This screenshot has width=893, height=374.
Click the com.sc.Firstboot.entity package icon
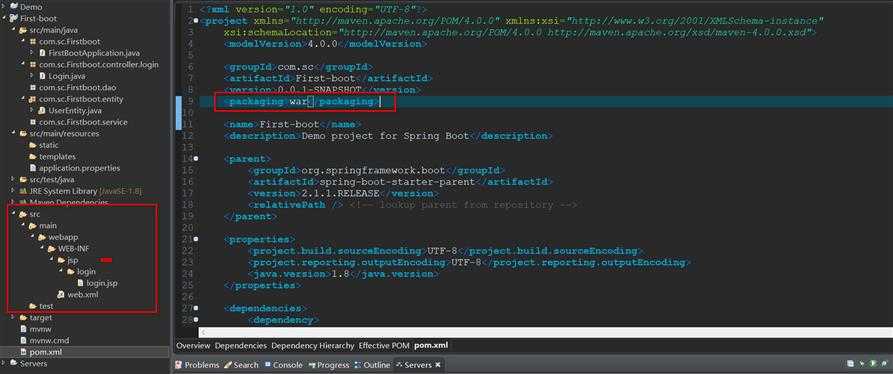pyautogui.click(x=33, y=99)
